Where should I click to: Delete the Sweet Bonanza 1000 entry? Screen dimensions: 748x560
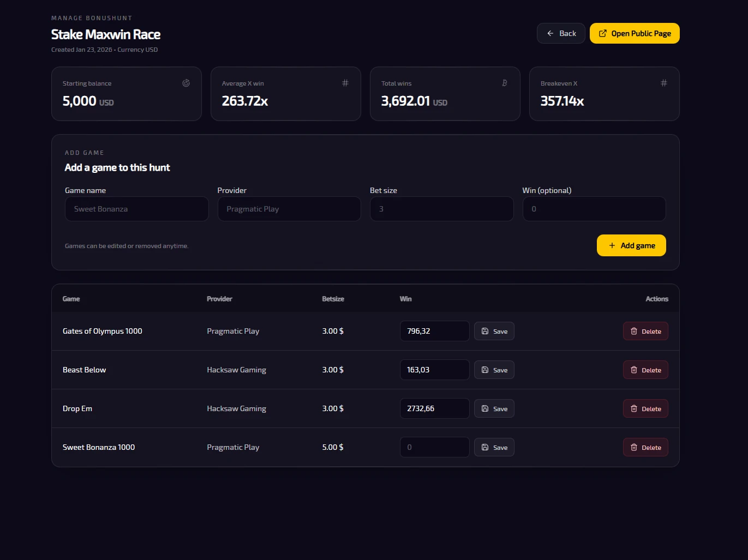645,447
